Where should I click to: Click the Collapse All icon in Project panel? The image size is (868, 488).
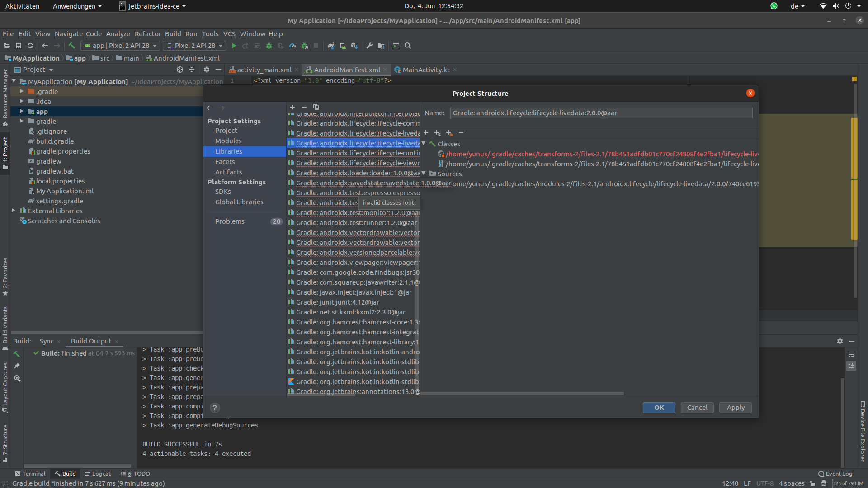[x=192, y=70]
